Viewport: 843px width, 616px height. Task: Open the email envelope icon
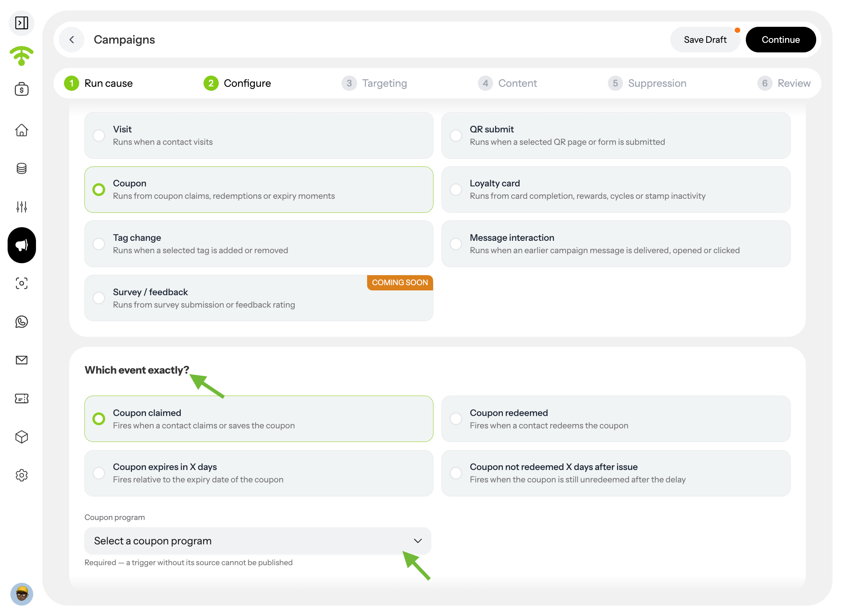tap(22, 360)
